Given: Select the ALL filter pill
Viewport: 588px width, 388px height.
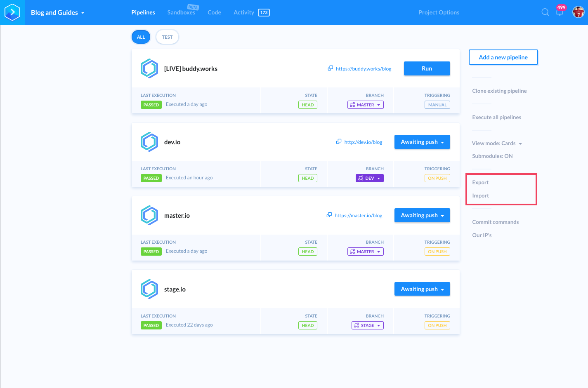Looking at the screenshot, I should [141, 37].
